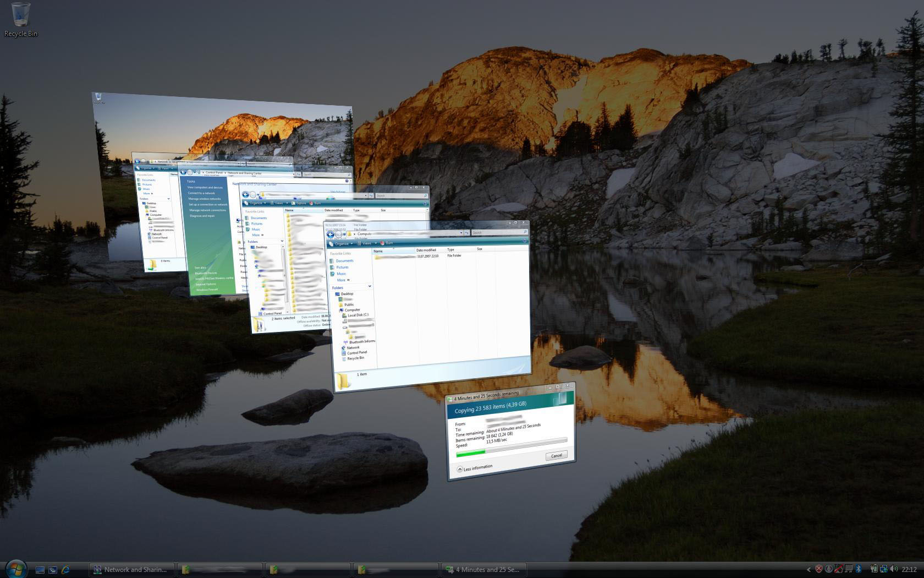This screenshot has height=578, width=924.
Task: Click 'Manage wireless networks' task link
Action: click(x=204, y=199)
